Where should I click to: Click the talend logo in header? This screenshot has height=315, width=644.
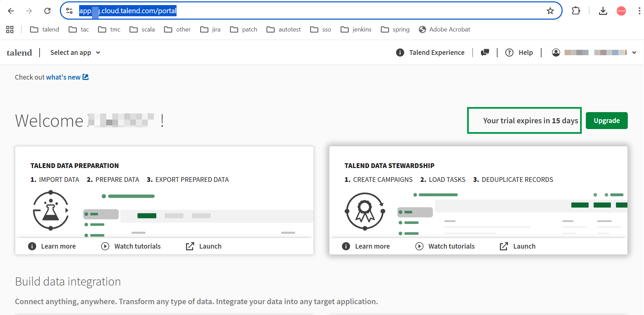pos(19,52)
